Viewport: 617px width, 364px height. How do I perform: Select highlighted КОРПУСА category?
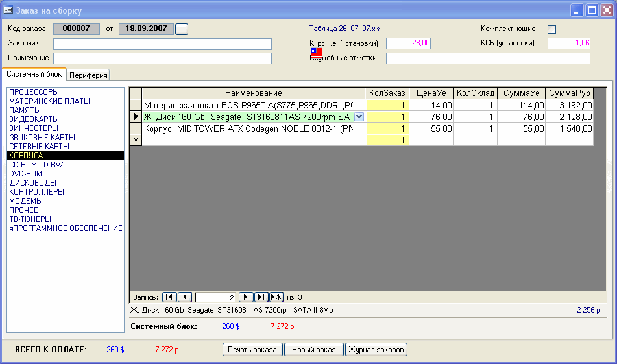click(66, 156)
